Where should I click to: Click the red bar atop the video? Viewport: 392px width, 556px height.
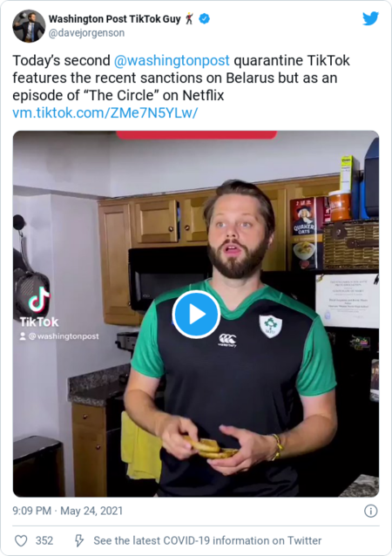(x=196, y=135)
